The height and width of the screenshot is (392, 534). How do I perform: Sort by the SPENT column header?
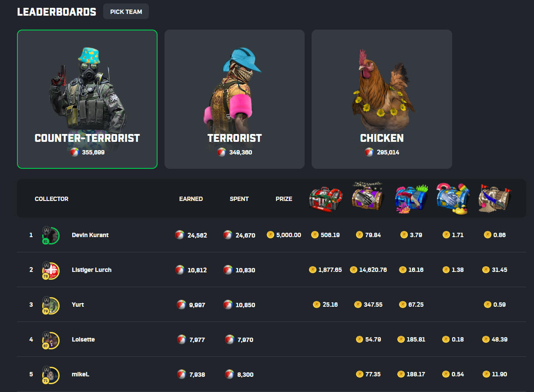point(239,199)
